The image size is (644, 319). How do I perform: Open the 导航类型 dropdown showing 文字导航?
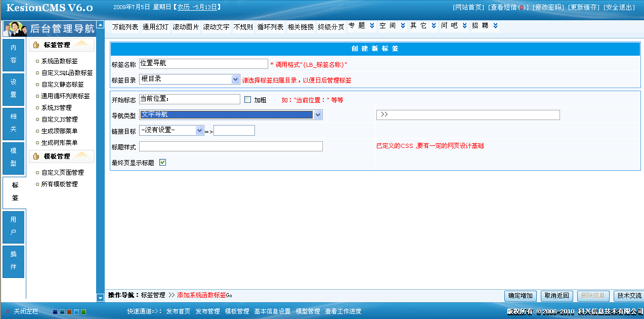[318, 114]
